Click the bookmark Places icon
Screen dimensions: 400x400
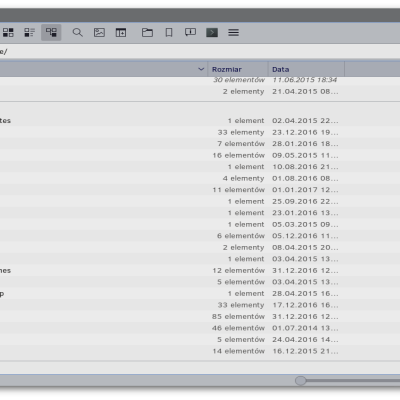169,32
